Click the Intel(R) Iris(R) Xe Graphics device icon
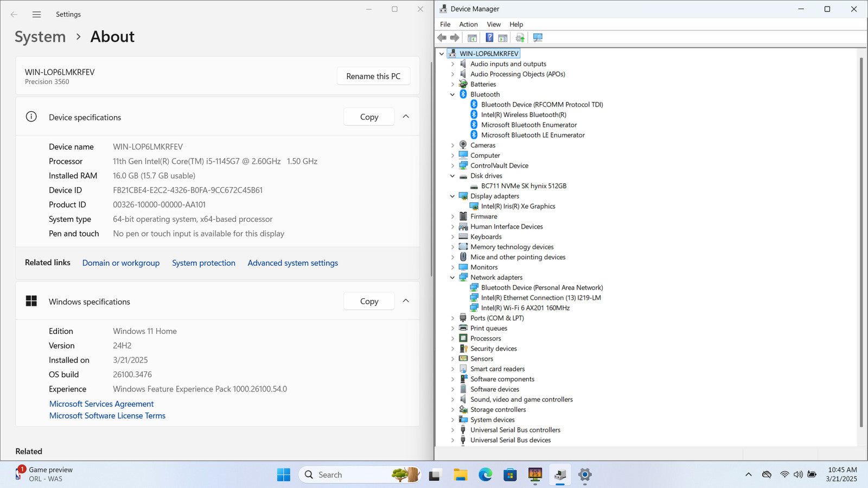868x488 pixels. [474, 206]
